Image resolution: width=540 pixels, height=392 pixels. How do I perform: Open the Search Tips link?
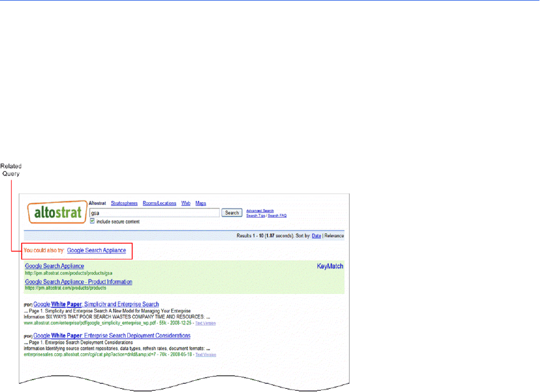[255, 215]
